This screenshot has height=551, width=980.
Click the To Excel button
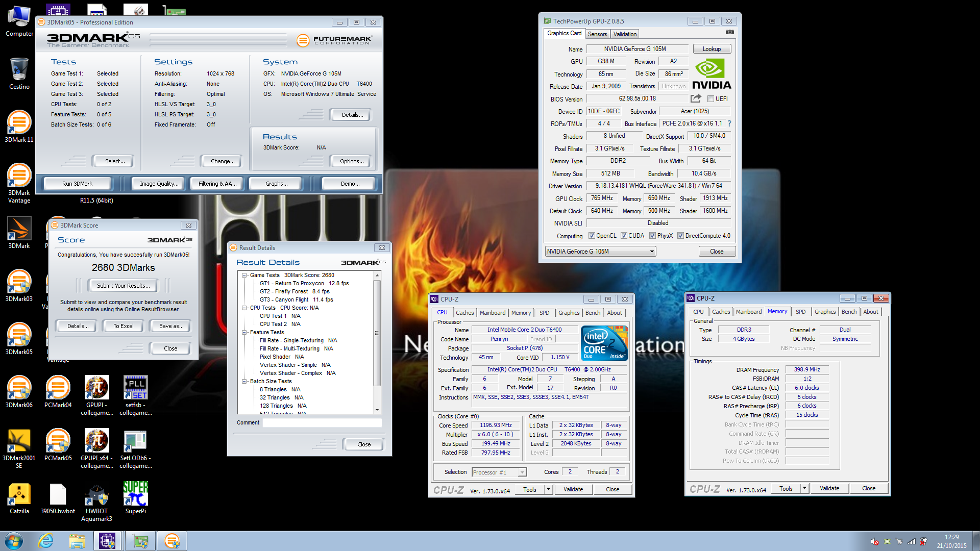coord(124,326)
